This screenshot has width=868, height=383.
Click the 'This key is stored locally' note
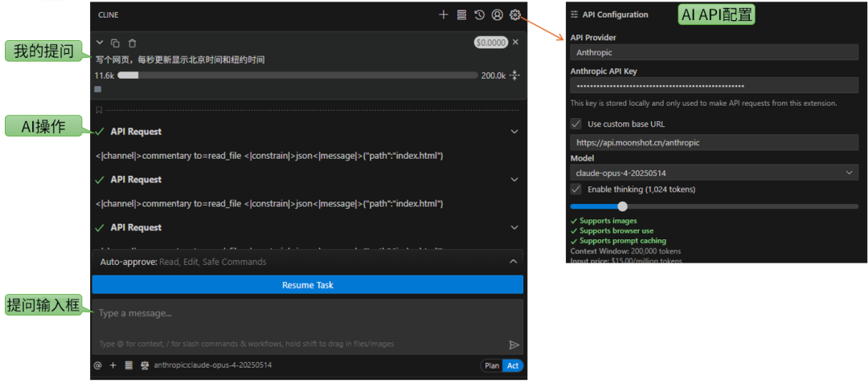(703, 104)
